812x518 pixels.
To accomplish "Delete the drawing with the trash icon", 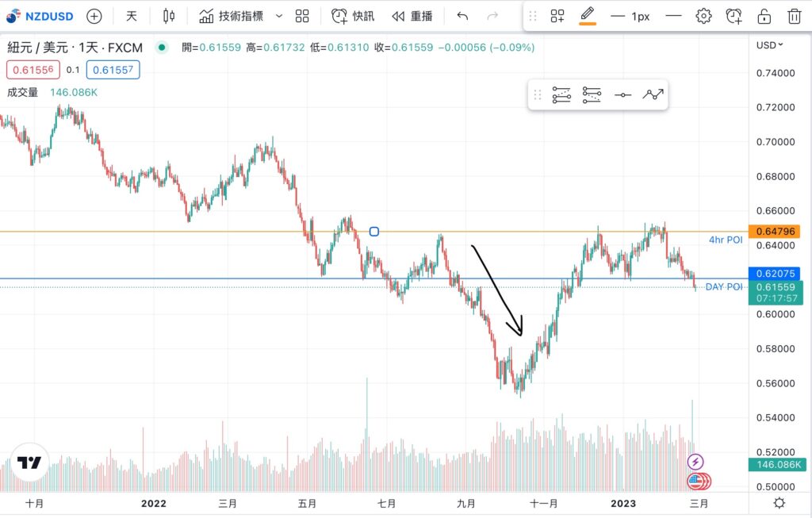I will click(794, 16).
